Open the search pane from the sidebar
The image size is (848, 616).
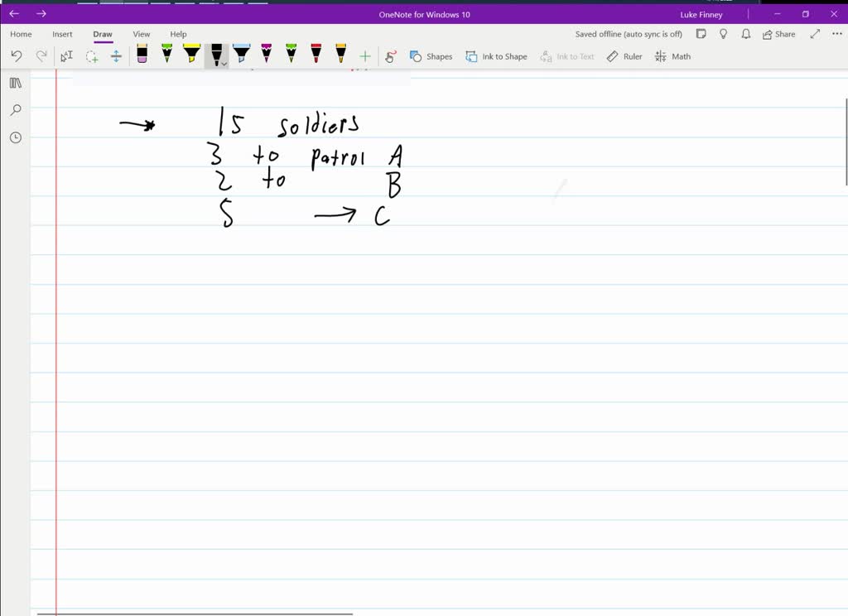pos(14,110)
